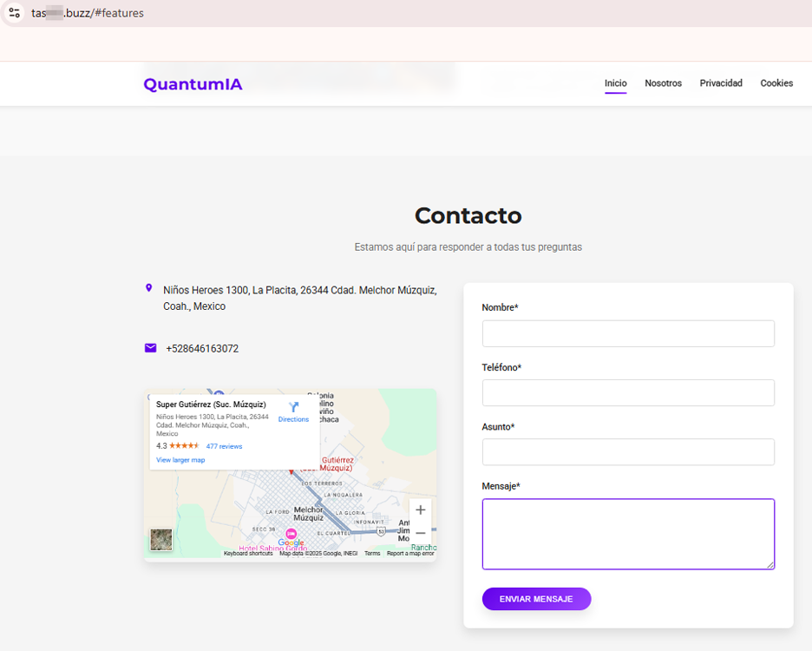Zoom out on the map
This screenshot has height=651, width=812.
tap(421, 533)
